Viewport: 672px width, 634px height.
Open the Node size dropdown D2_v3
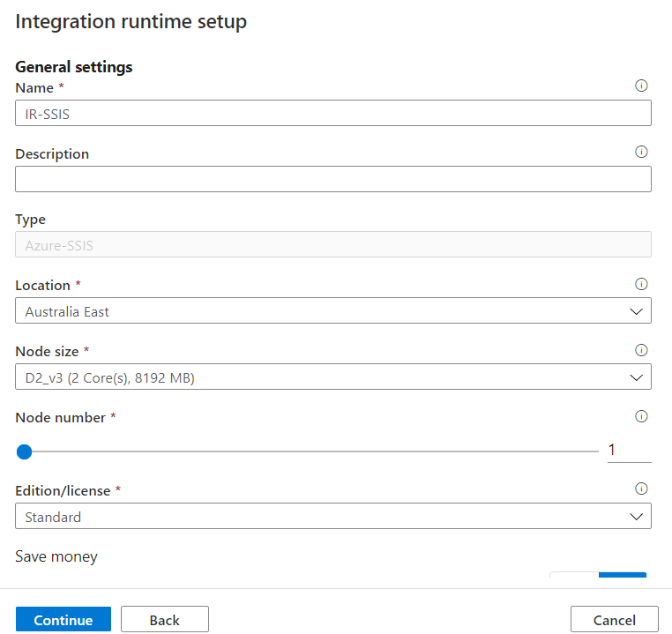[x=333, y=377]
